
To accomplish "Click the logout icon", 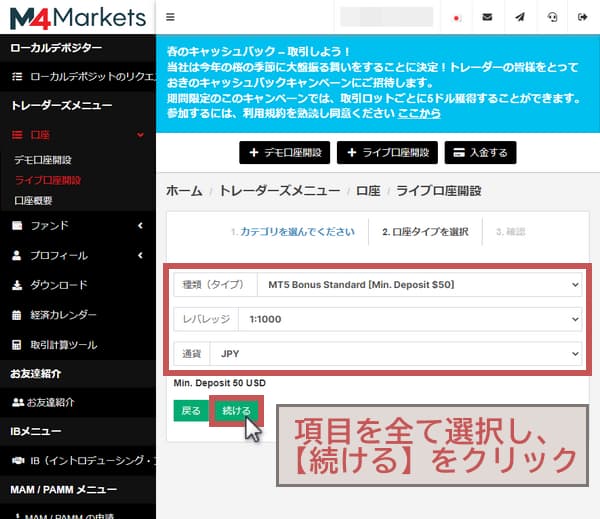I will (582, 17).
